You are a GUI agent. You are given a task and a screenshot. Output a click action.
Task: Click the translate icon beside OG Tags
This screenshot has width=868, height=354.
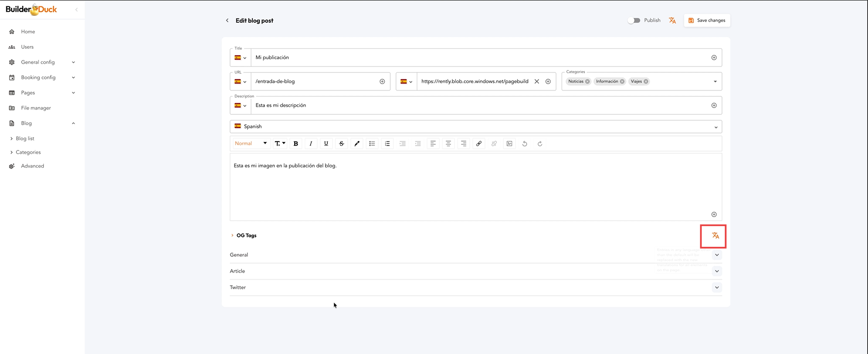pos(715,236)
